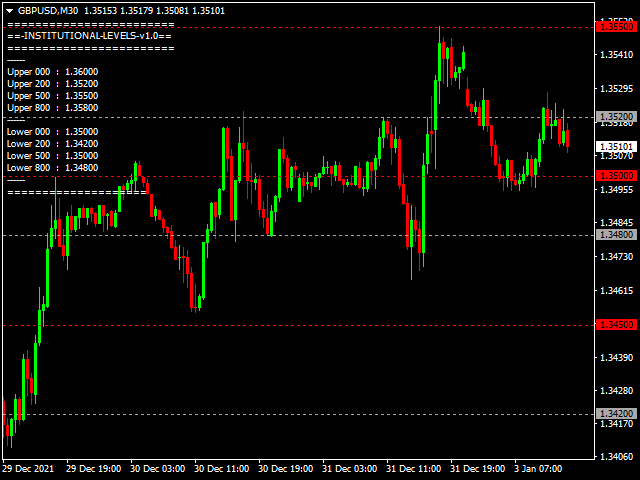
Task: Click the 3 Jan 07:00 time label
Action: pos(538,469)
